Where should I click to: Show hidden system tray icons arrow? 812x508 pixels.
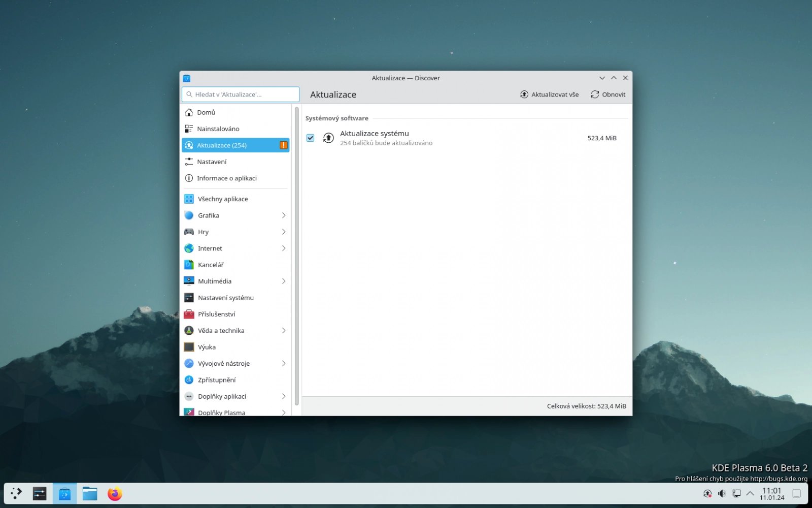pos(750,493)
